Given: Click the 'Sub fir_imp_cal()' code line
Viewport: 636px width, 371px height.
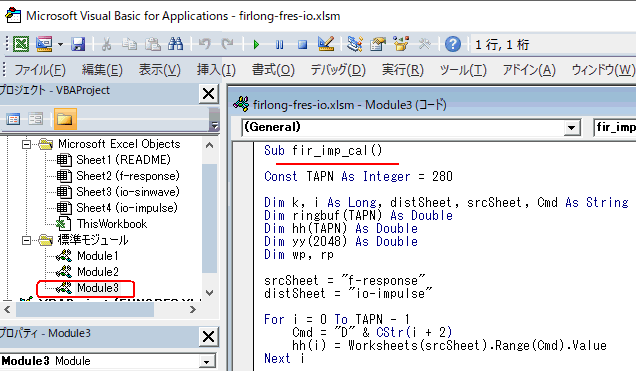Looking at the screenshot, I should tap(323, 150).
